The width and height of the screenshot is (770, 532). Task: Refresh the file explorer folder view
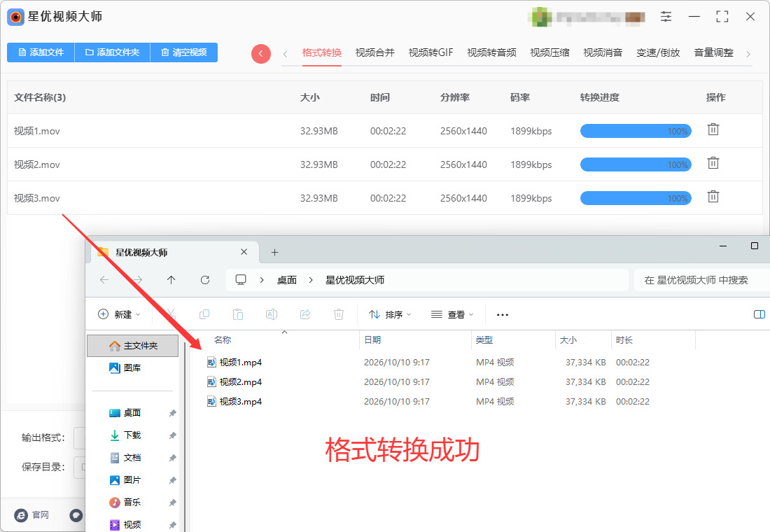(205, 280)
